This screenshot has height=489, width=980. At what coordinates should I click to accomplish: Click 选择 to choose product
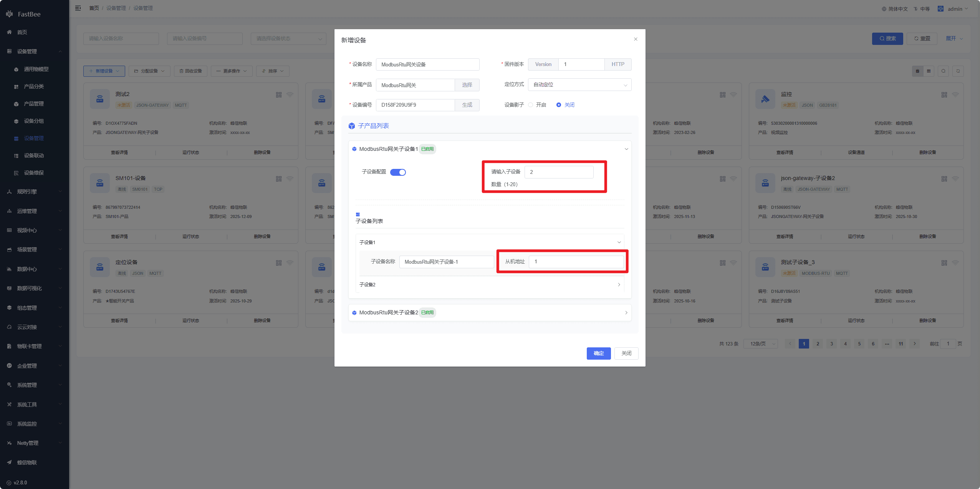point(467,85)
